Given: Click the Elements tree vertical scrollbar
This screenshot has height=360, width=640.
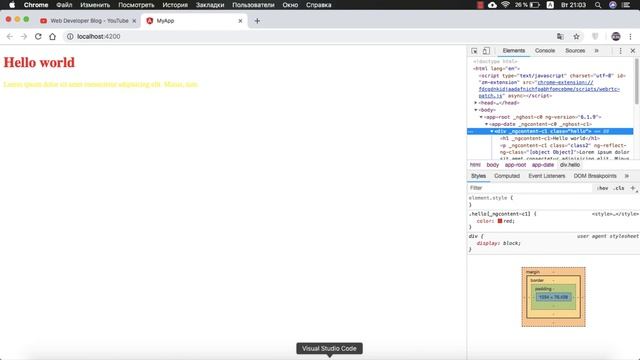Looking at the screenshot, I should point(636,82).
